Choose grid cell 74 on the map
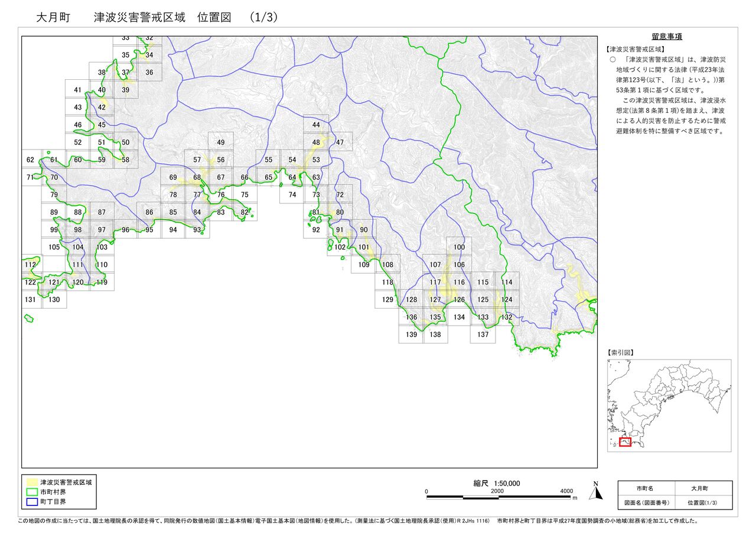Viewport: 756px width, 535px height. [x=292, y=194]
